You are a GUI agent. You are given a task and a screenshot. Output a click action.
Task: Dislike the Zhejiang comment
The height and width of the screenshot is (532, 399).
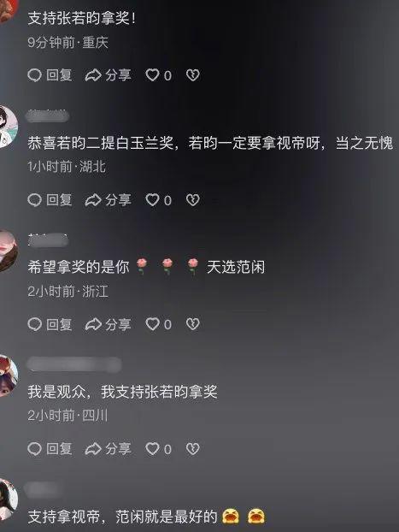192,324
